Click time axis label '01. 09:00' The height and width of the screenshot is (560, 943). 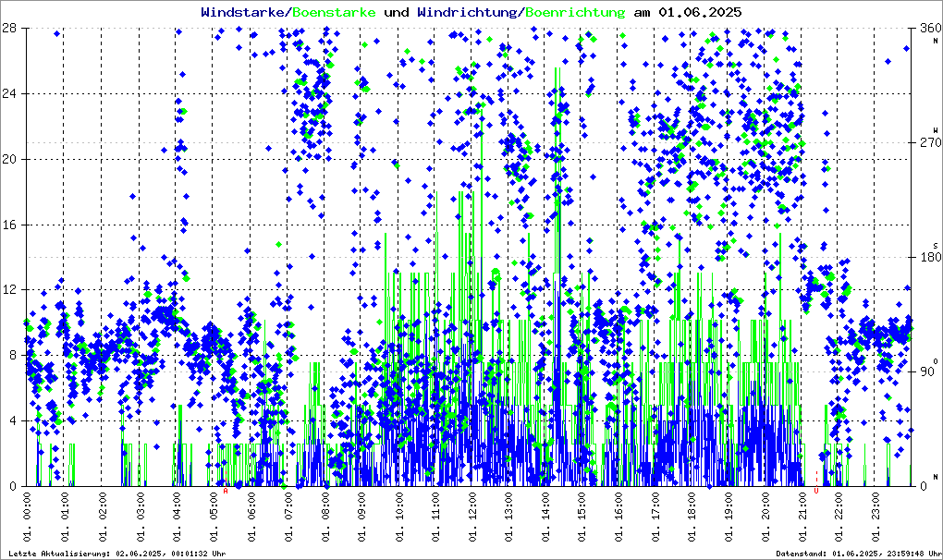[x=361, y=517]
